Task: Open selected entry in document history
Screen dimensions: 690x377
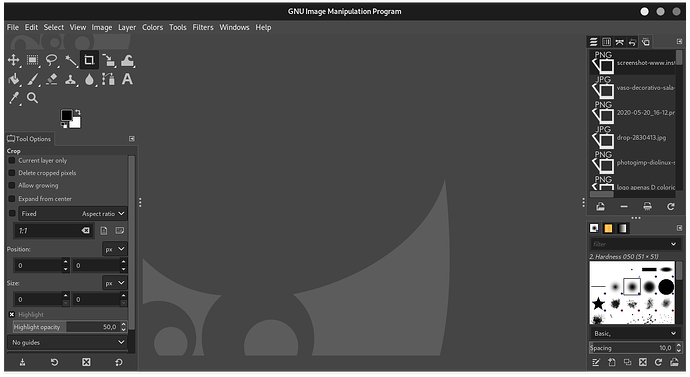Action: (600, 206)
